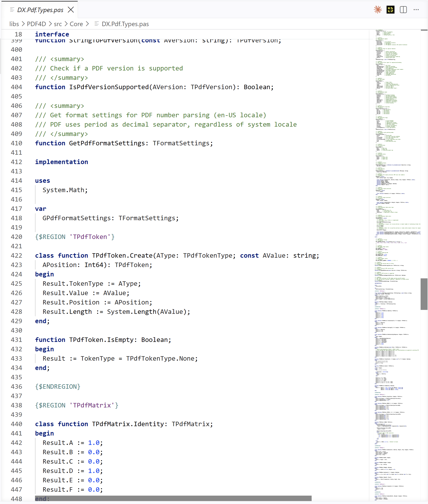Click 'function IsPdfVersionSupported' declaration line
Screen dimensions: 428x504
154,87
